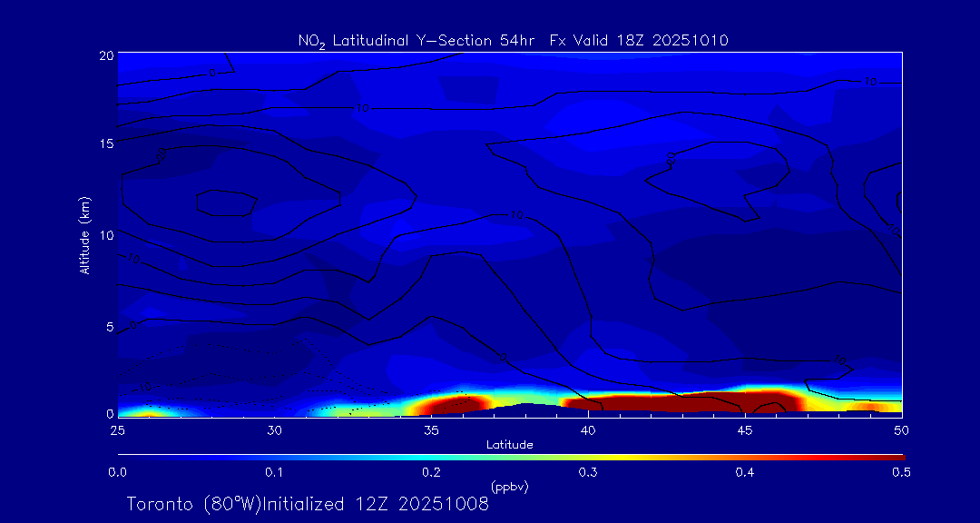Select altitude axis tick label "5"
980x523 pixels.
pyautogui.click(x=110, y=326)
